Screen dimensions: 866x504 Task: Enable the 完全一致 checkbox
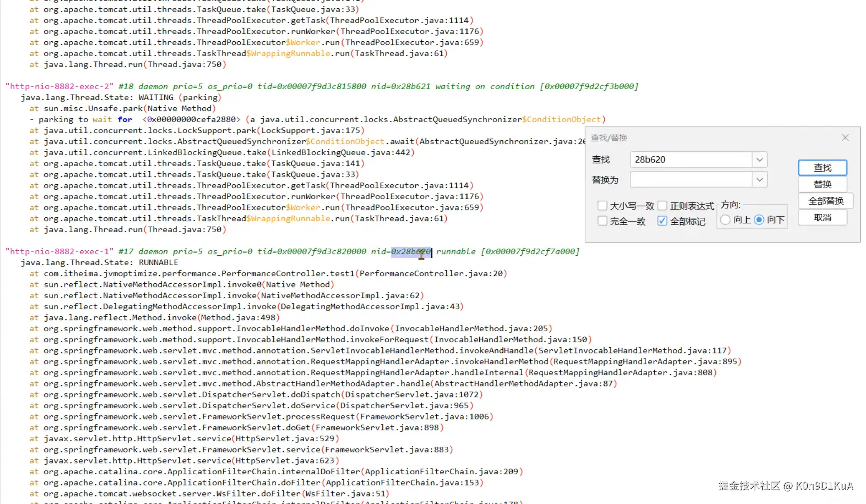click(602, 221)
